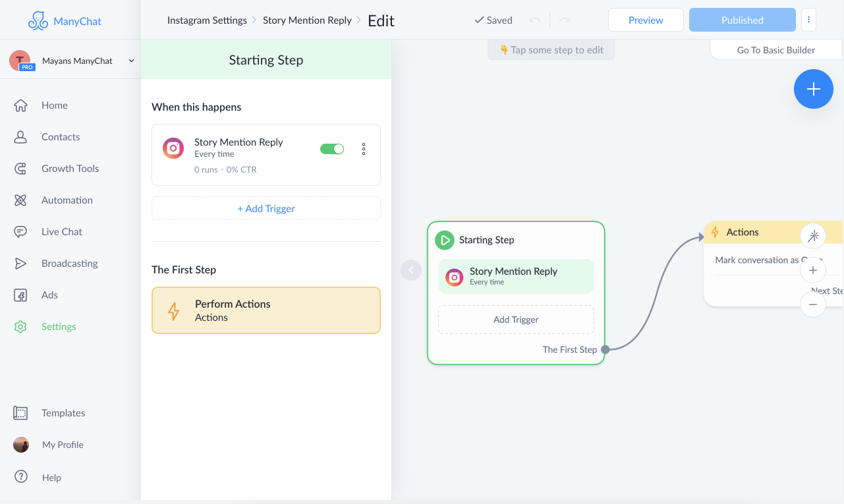
Task: Click the Preview button
Action: pyautogui.click(x=646, y=20)
